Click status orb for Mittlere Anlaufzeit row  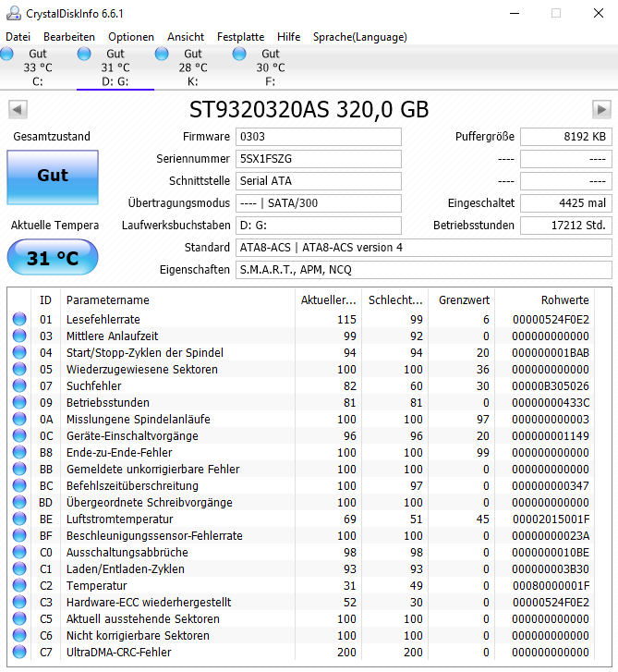(x=19, y=336)
